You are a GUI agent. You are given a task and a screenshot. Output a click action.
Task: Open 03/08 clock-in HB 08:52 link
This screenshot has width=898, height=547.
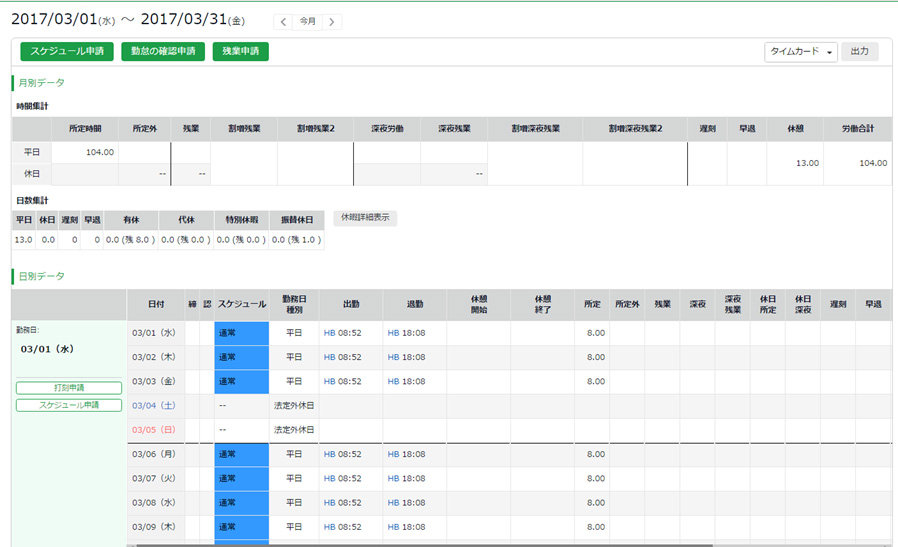342,503
